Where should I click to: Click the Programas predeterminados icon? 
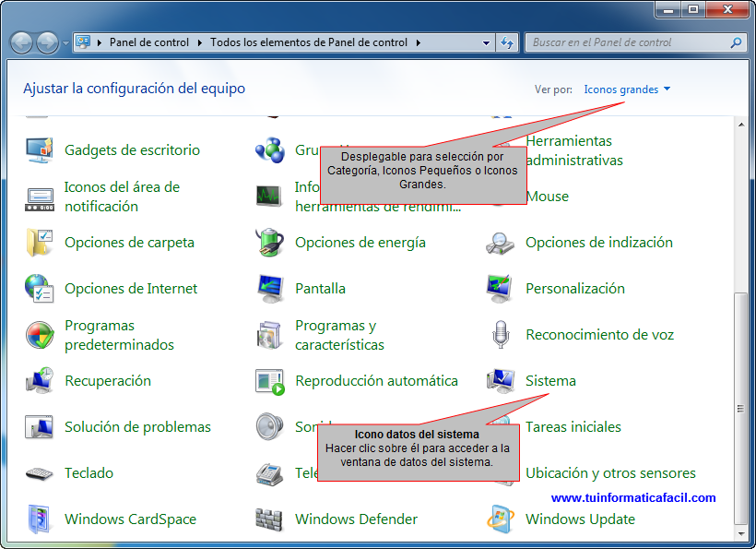(x=39, y=335)
